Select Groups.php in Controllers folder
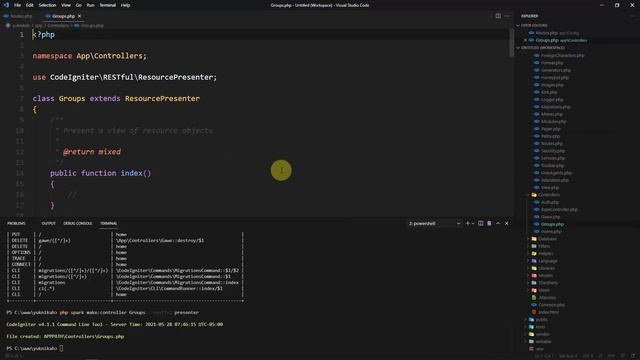This screenshot has width=640, height=360. click(552, 224)
